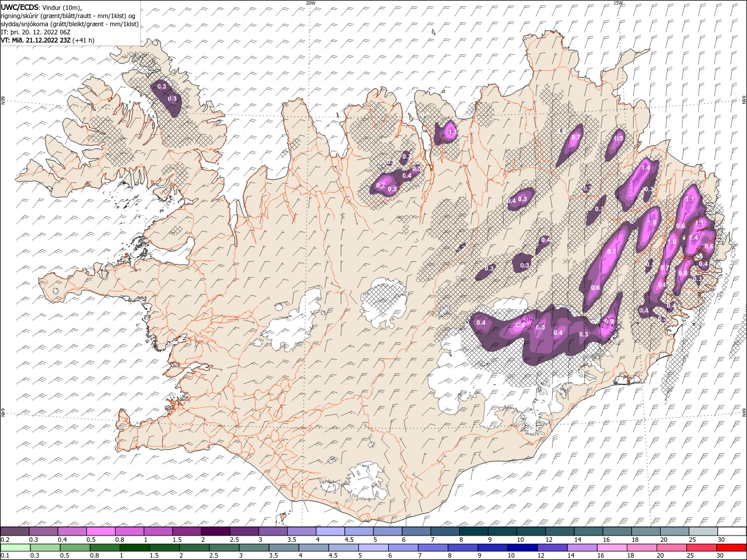This screenshot has width=747, height=560.
Task: Click the 'rigning/skúrir' legend description line
Action: tap(68, 15)
